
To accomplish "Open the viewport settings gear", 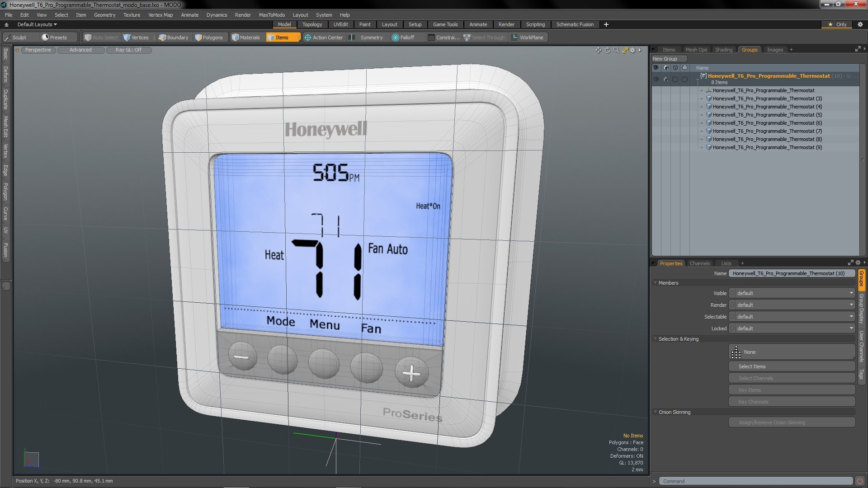I will pyautogui.click(x=633, y=50).
